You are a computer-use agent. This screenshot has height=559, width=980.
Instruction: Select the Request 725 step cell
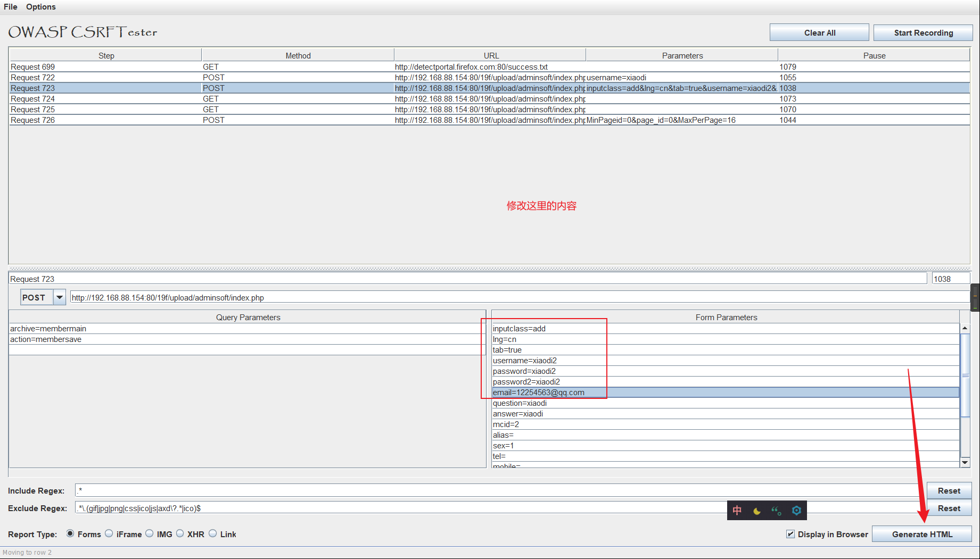click(x=105, y=109)
